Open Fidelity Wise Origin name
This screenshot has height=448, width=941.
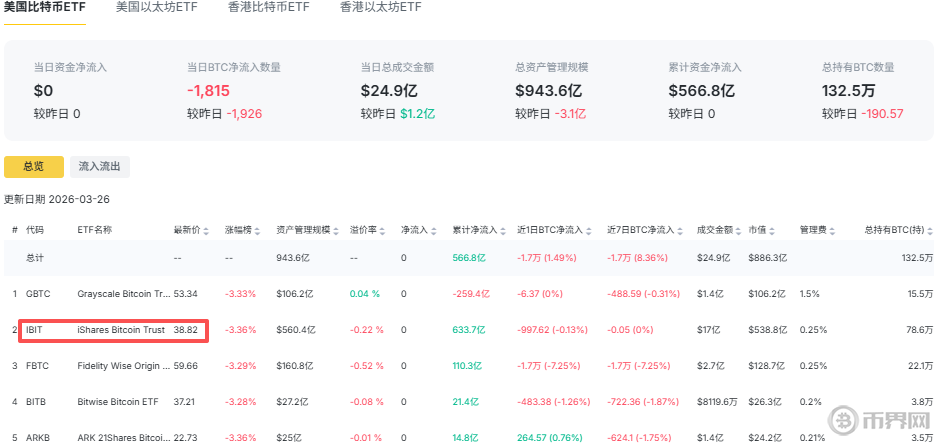[124, 366]
